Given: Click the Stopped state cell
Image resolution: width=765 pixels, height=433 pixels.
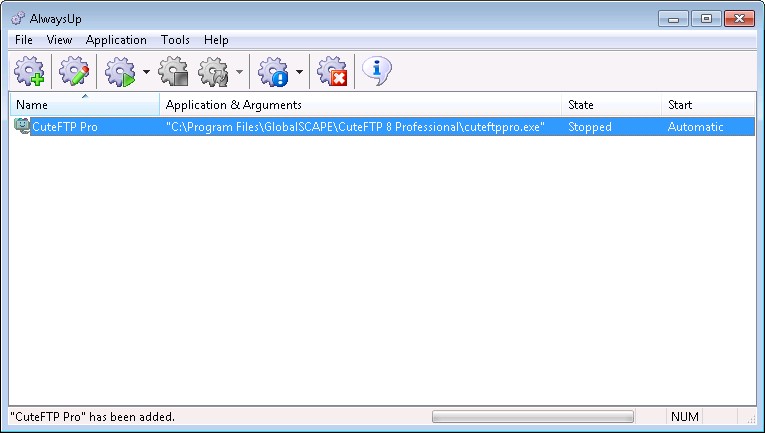Looking at the screenshot, I should coord(590,127).
